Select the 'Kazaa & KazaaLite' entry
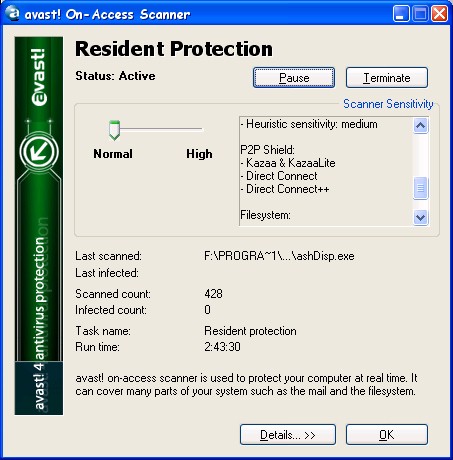Viewport: 453px width, 460px height. pos(288,163)
